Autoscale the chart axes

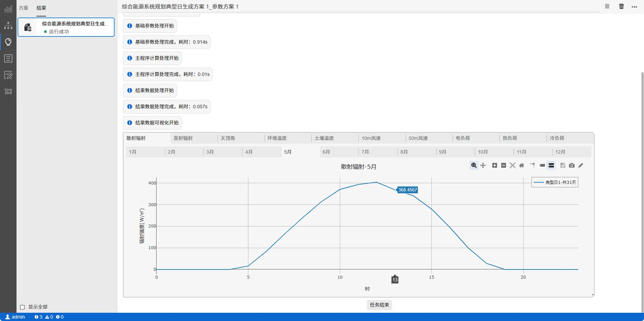pos(512,165)
